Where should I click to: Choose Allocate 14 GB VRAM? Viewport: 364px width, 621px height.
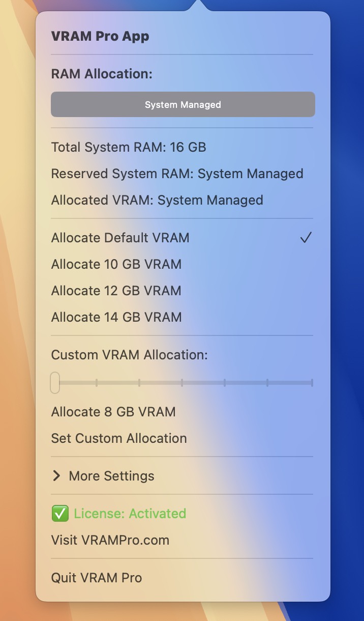(182, 317)
